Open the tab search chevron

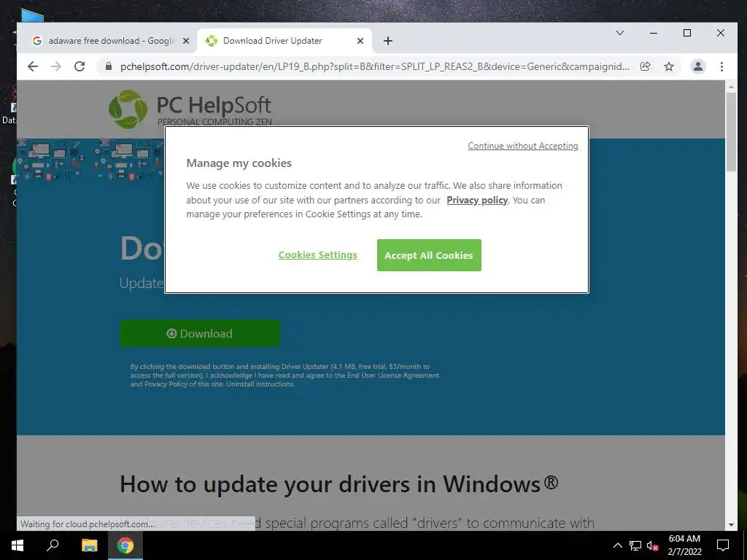click(620, 33)
